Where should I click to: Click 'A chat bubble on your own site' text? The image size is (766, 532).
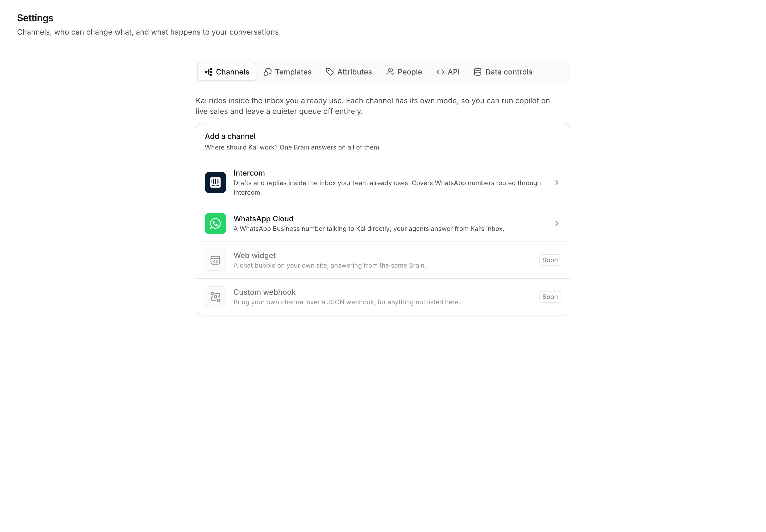tap(330, 265)
